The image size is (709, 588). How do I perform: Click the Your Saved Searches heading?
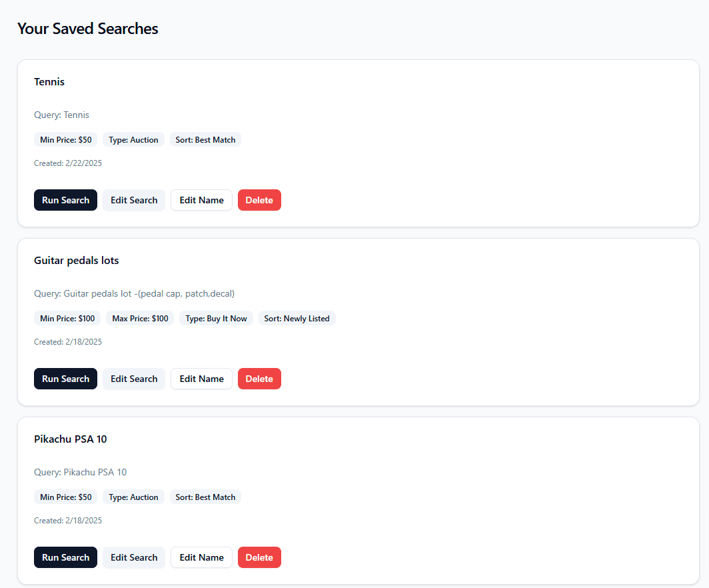pos(87,29)
